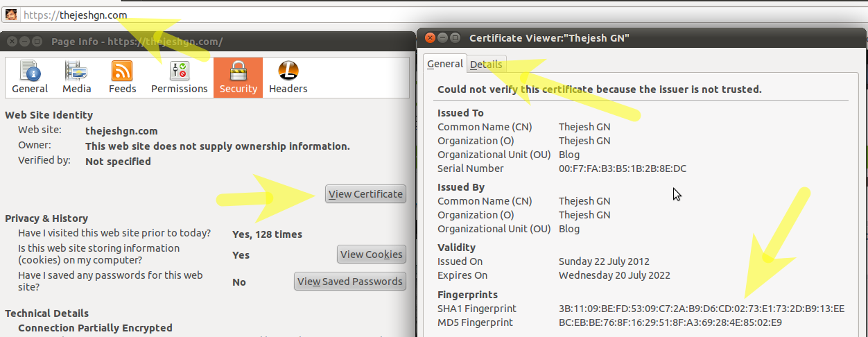Click the Fingerprints heading
This screenshot has height=337, width=868.
pos(467,295)
